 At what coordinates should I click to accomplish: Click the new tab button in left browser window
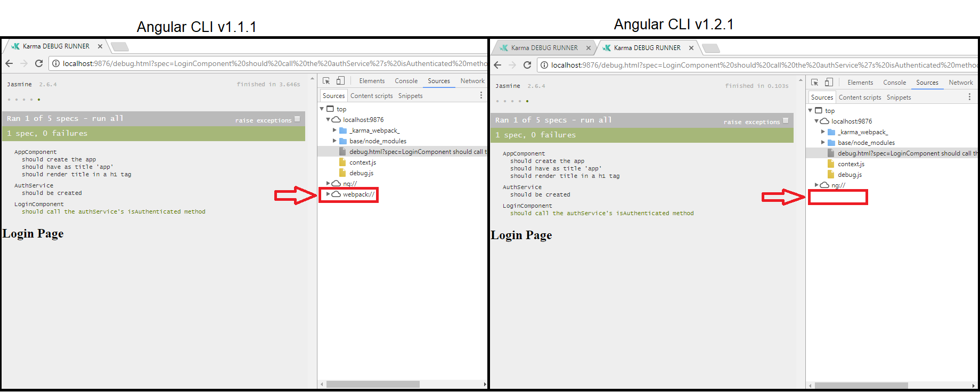tap(120, 47)
